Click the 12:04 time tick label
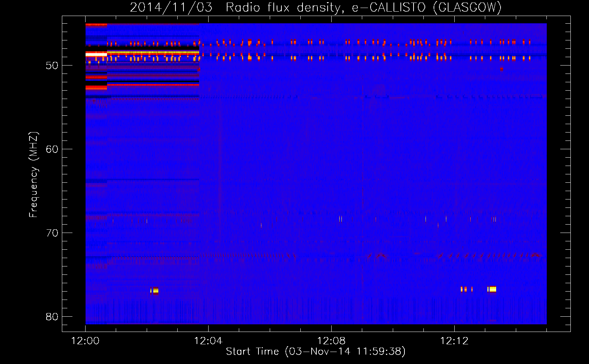589x364 pixels. tap(208, 341)
